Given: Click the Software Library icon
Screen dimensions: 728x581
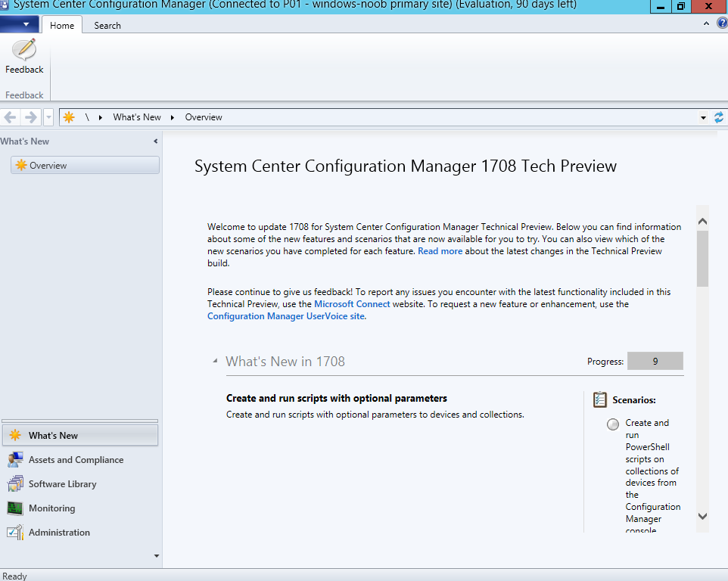Looking at the screenshot, I should [x=15, y=483].
